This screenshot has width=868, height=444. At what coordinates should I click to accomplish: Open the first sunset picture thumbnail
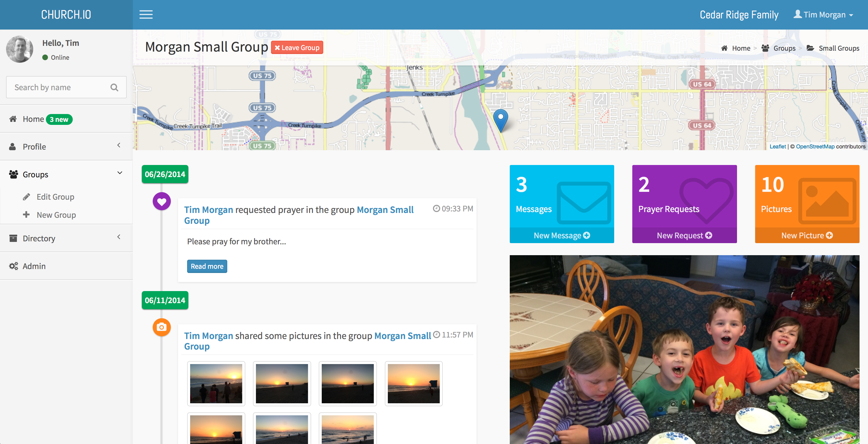click(x=216, y=383)
